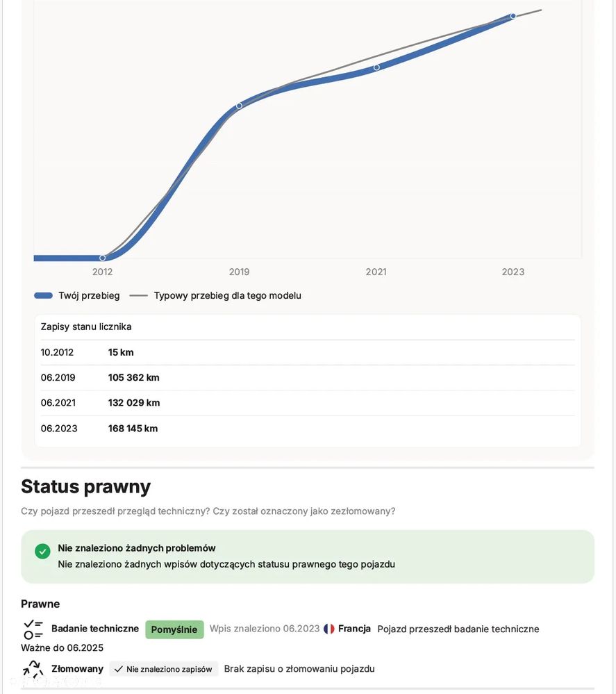Screen dimensions: 616x694
Task: Click the 2012 data point on chart
Action: click(x=103, y=258)
